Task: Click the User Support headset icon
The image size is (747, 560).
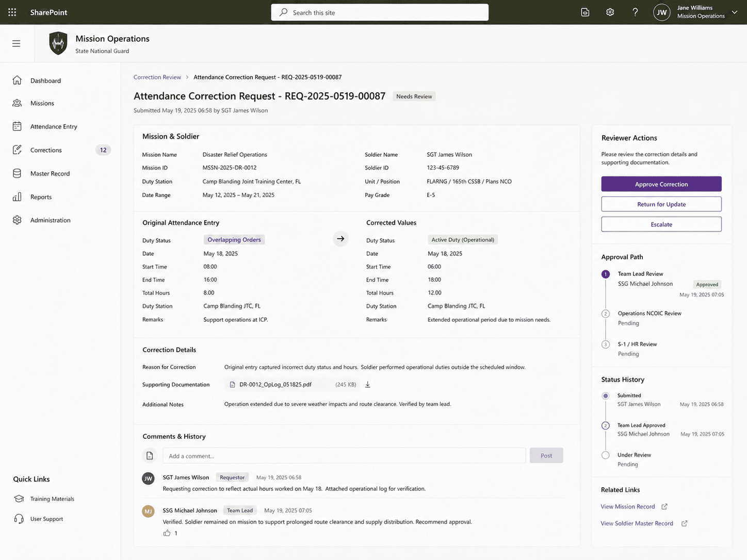Action: pyautogui.click(x=19, y=519)
